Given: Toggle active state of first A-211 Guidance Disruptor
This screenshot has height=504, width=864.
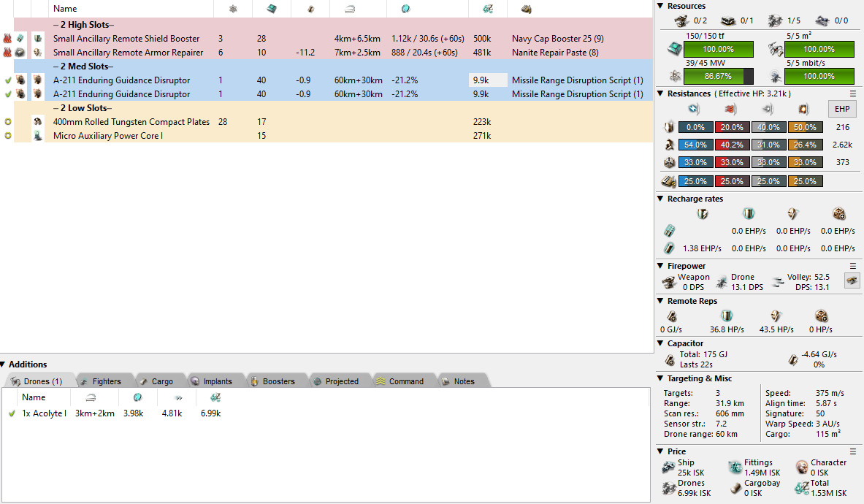Looking at the screenshot, I should click(x=7, y=80).
